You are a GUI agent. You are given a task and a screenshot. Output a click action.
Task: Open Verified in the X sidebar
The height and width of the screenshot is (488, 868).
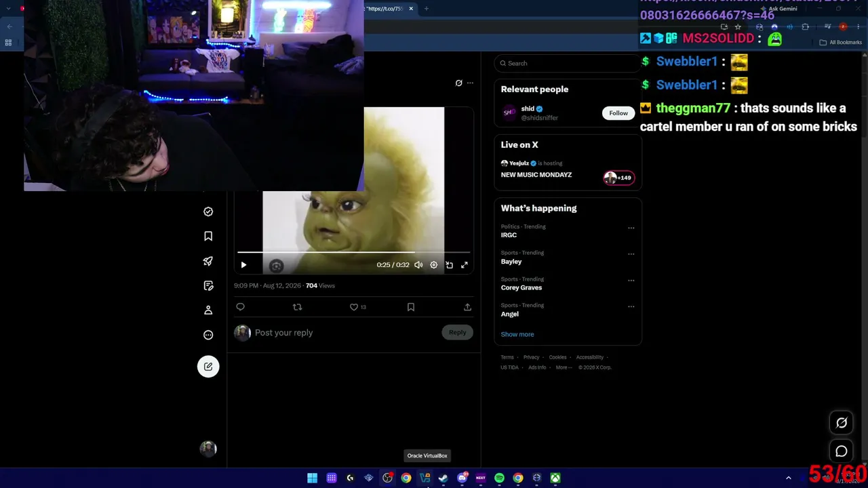[208, 211]
